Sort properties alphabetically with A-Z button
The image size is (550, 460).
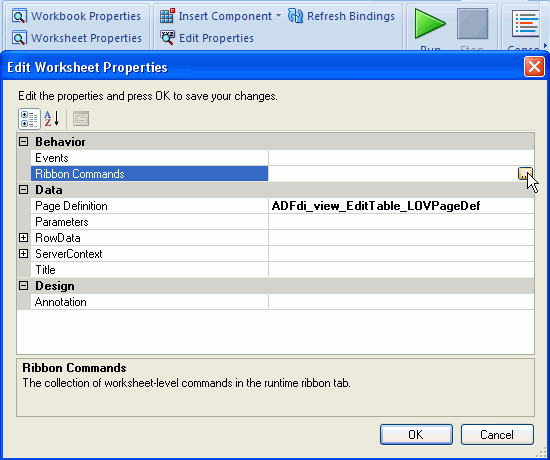coord(52,119)
